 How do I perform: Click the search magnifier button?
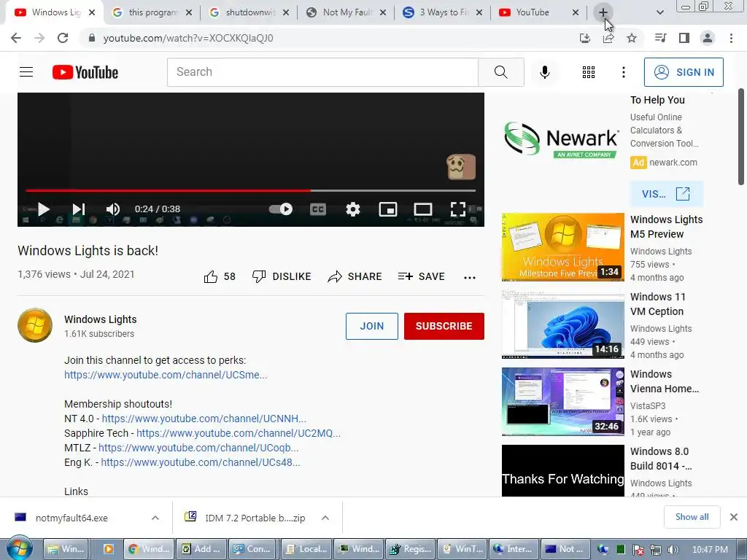[500, 72]
